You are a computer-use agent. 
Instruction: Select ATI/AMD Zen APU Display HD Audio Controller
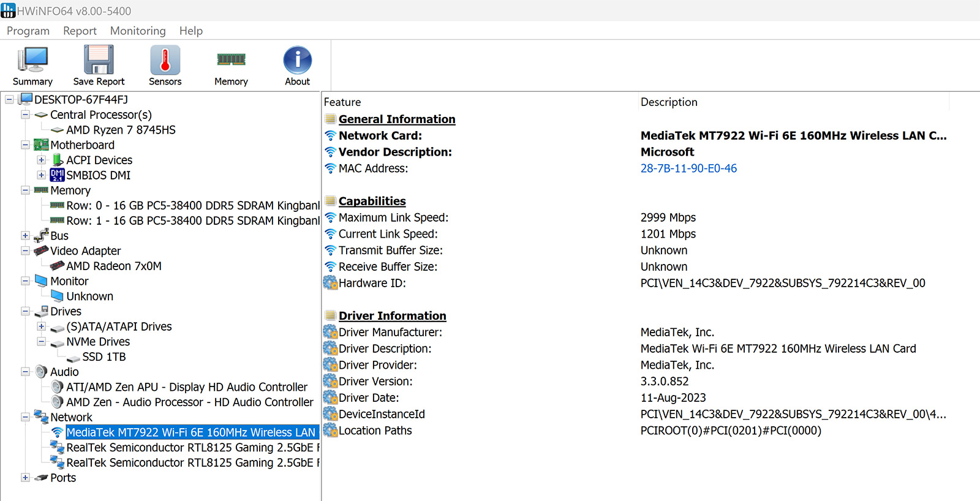point(187,387)
